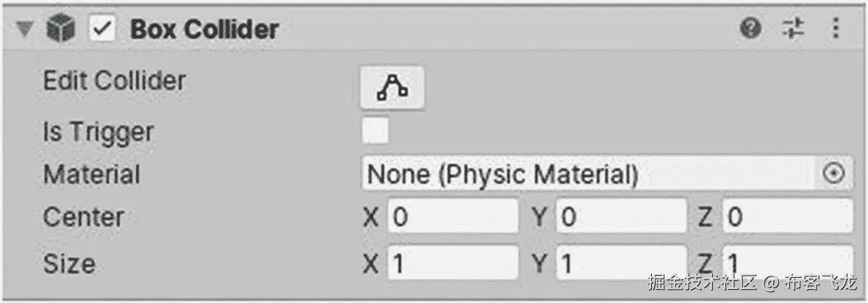Enable the Is Trigger checkbox
This screenshot has height=303, width=868.
376,132
